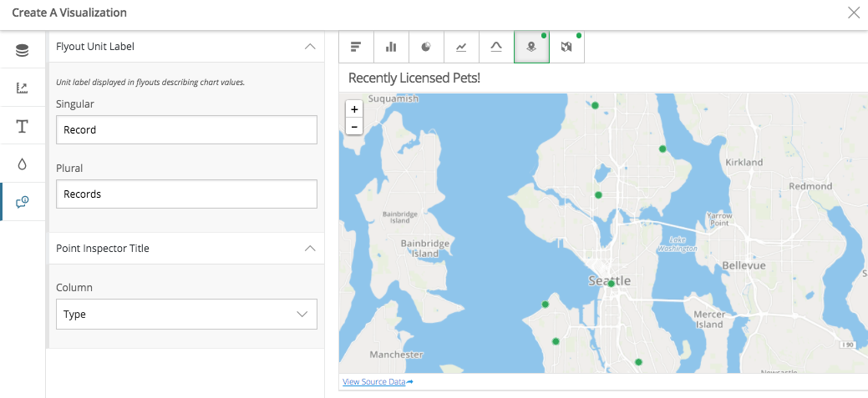
Task: Click the Suquamish map label
Action: click(x=393, y=99)
